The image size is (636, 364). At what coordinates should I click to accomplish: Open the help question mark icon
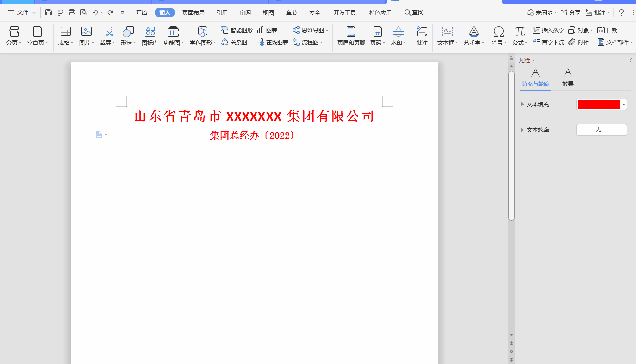pos(622,12)
